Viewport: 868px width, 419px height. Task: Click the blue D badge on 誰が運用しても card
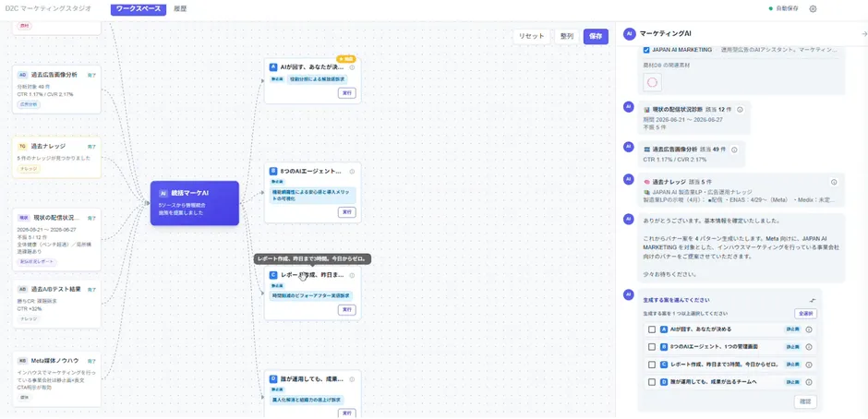point(273,379)
